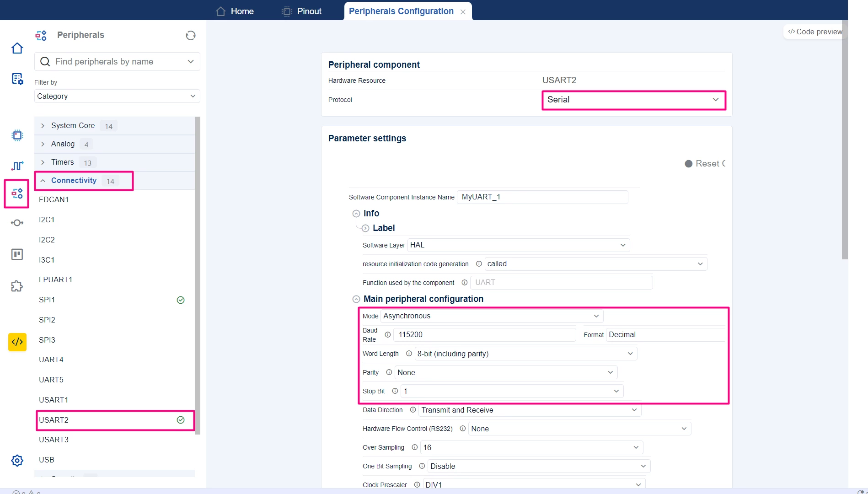
Task: Open the clock signal configuration icon
Action: (17, 166)
